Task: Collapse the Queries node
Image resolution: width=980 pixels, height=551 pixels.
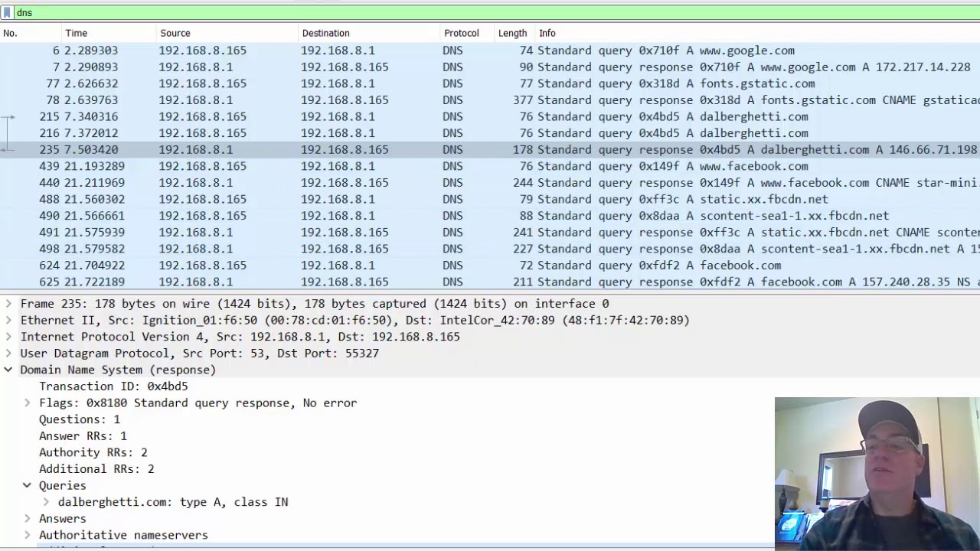Action: (x=28, y=485)
